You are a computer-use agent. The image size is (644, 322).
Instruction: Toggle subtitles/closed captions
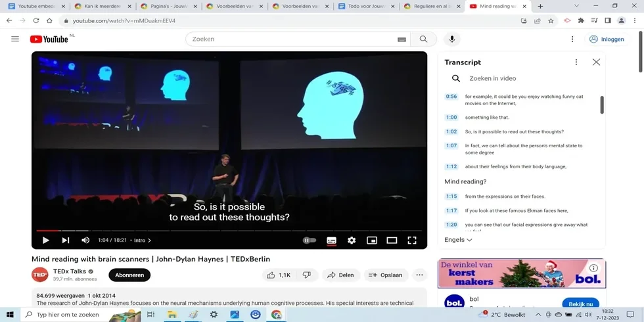point(331,241)
